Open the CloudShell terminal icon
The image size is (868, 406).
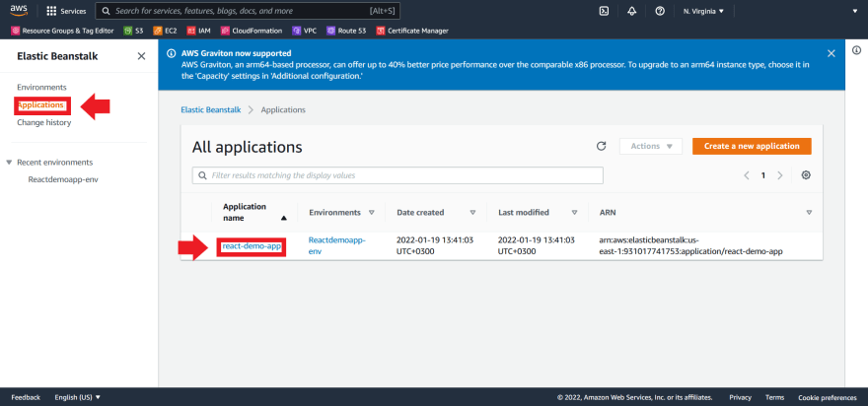click(x=604, y=11)
